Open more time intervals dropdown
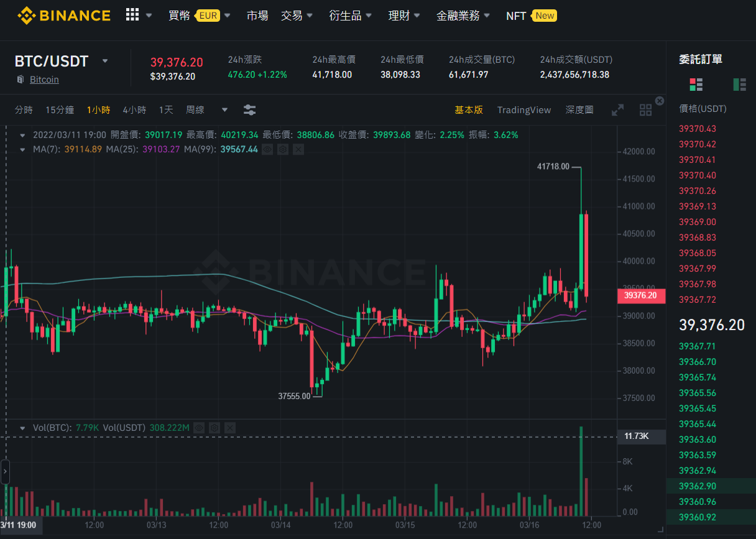The width and height of the screenshot is (756, 539). 224,110
